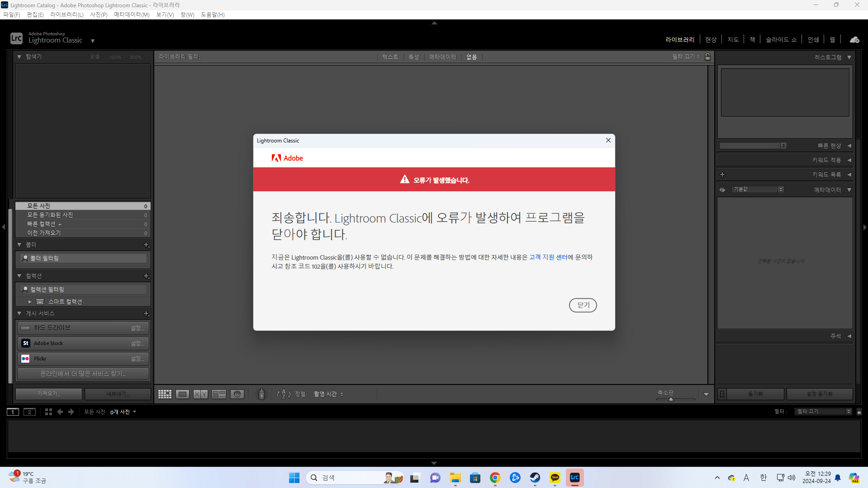Open Lightroom Classic from the taskbar
Screen dimensions: 868x488
pos(574,477)
